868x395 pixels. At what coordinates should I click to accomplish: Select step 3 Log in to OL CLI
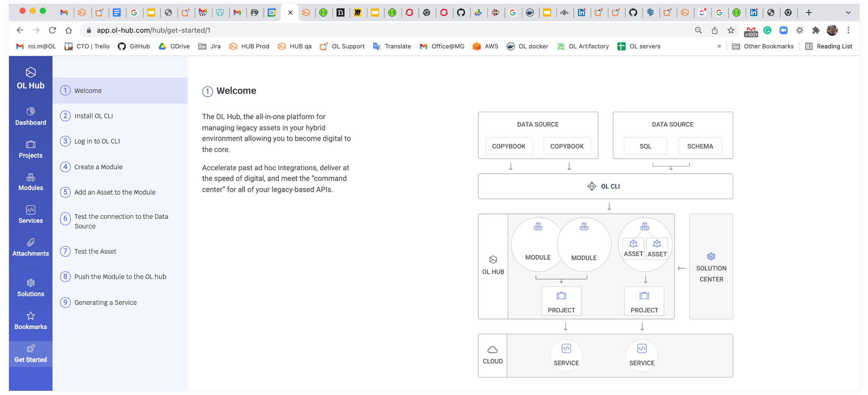coord(120,141)
